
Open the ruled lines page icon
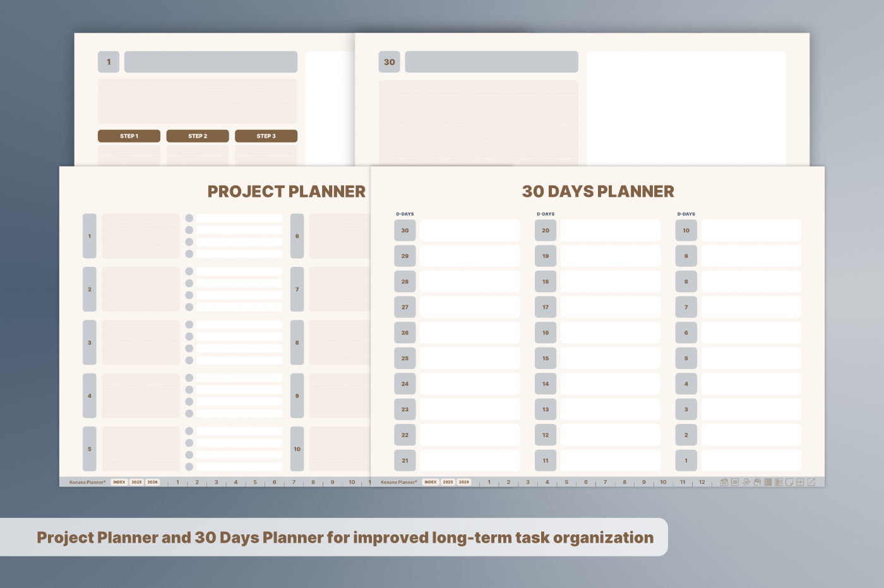tap(768, 482)
